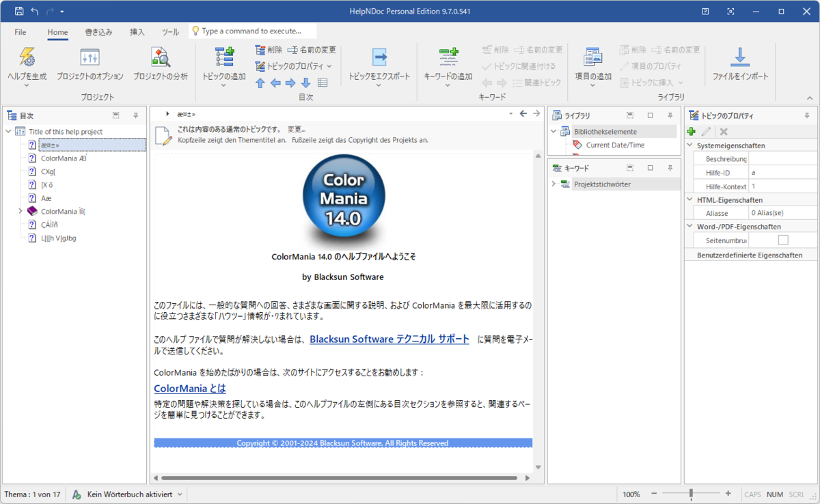820x504 pixels.
Task: Select the Title of this help project node
Action: pyautogui.click(x=66, y=131)
